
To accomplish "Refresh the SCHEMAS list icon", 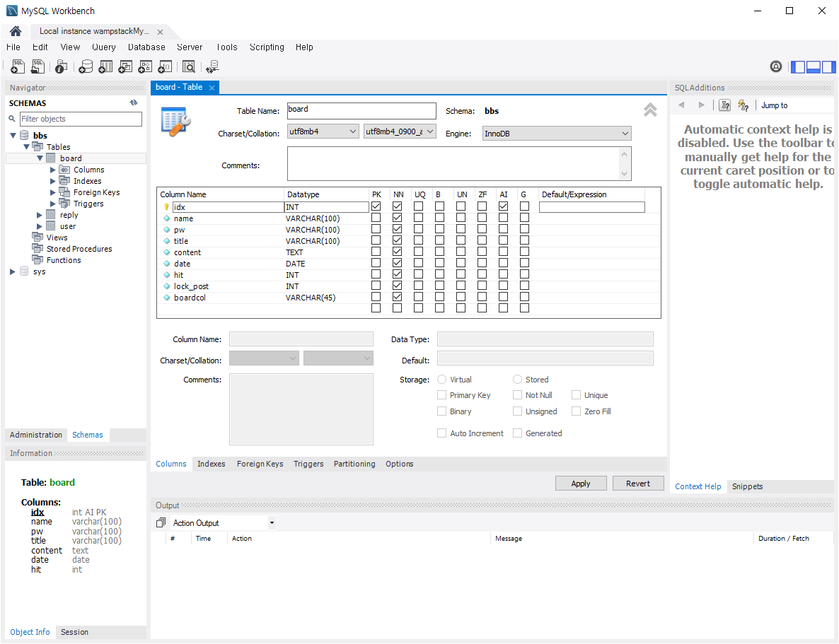I will point(134,103).
